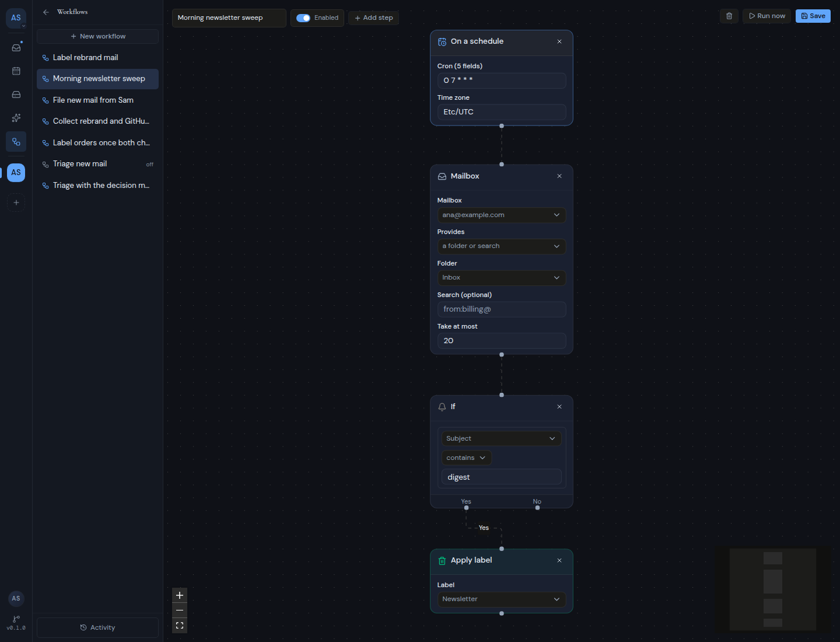Open the Label rebrand mail workflow
The height and width of the screenshot is (642, 840).
pyautogui.click(x=97, y=58)
